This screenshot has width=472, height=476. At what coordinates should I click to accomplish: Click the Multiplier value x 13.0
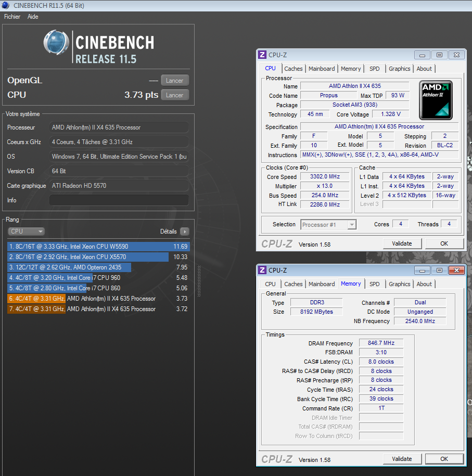tap(325, 186)
